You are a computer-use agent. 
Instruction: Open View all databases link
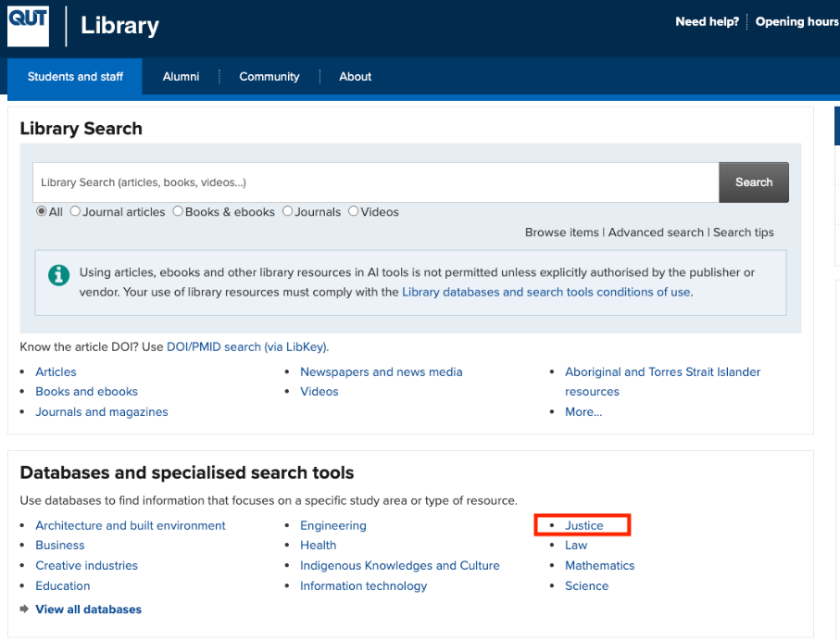88,610
